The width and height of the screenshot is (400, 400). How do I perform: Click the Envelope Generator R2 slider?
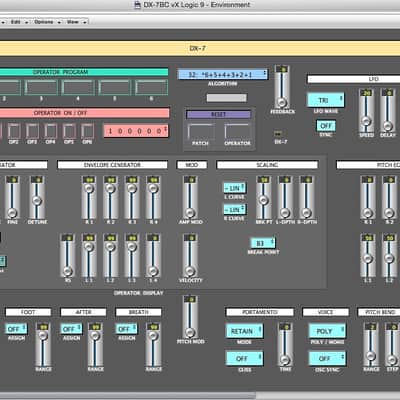(110, 197)
